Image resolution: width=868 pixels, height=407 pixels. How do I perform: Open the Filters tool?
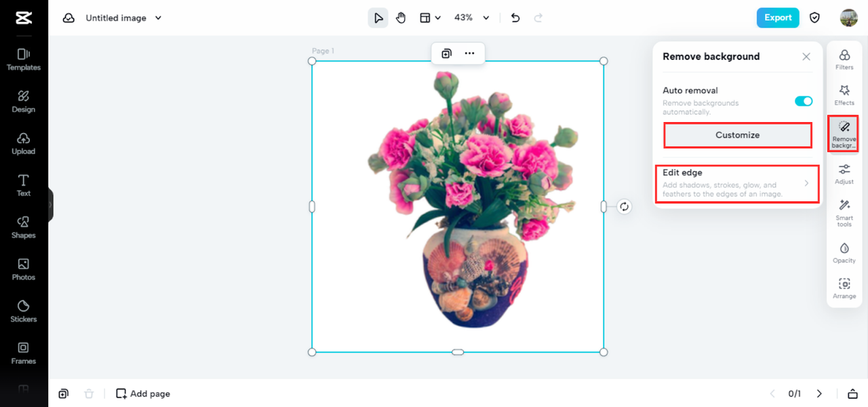844,60
